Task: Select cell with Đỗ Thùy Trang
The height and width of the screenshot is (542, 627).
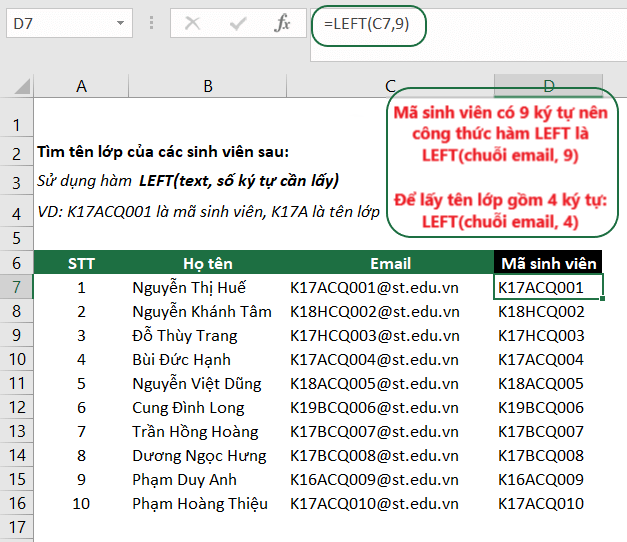Action: tap(208, 335)
